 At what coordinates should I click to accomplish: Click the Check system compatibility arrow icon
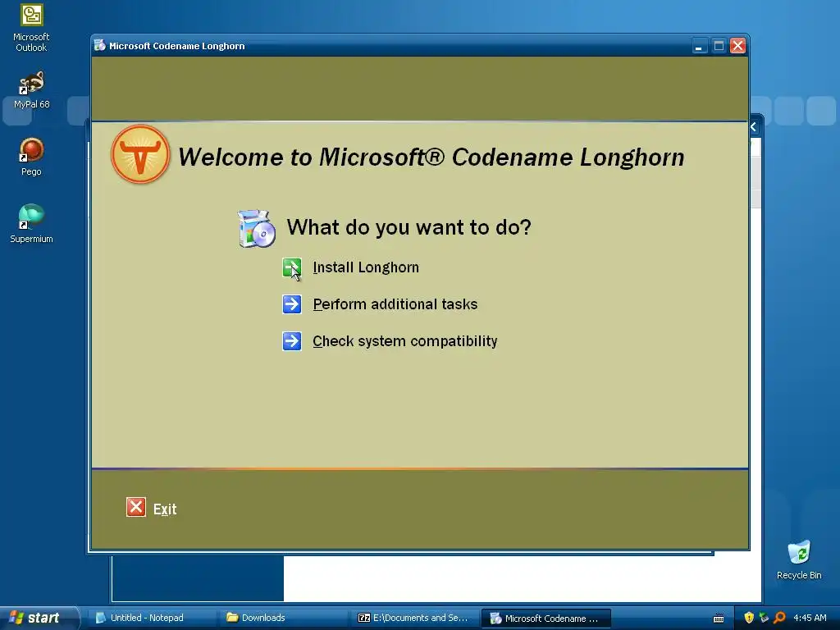(292, 341)
